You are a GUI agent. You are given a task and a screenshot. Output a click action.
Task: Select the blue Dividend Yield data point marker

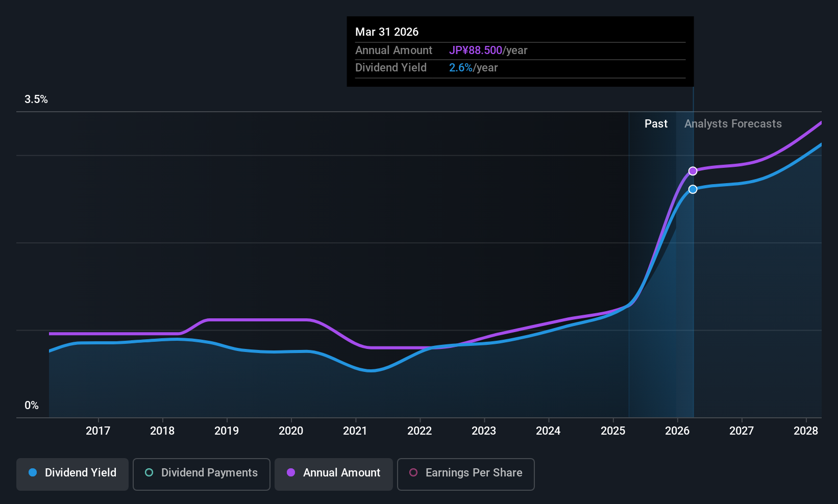693,189
